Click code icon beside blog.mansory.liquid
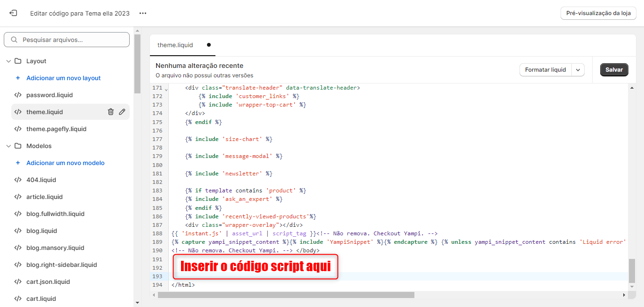This screenshot has height=307, width=644. [18, 248]
